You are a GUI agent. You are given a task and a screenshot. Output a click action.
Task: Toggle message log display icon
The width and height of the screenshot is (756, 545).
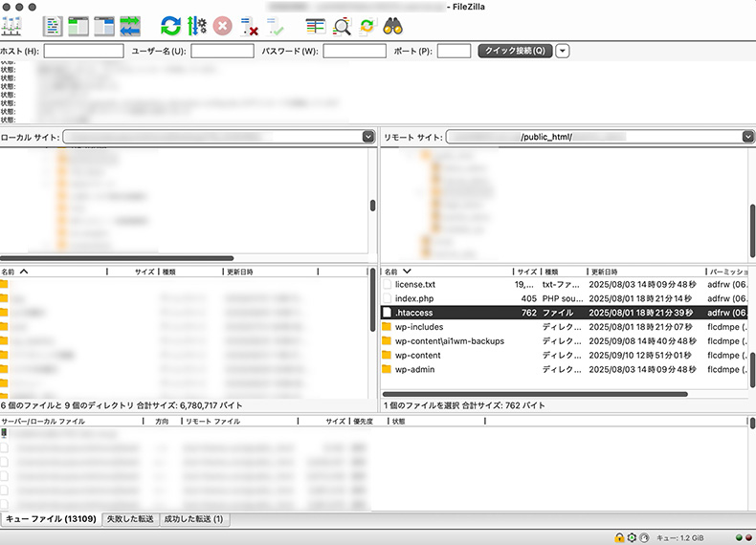pos(54,26)
